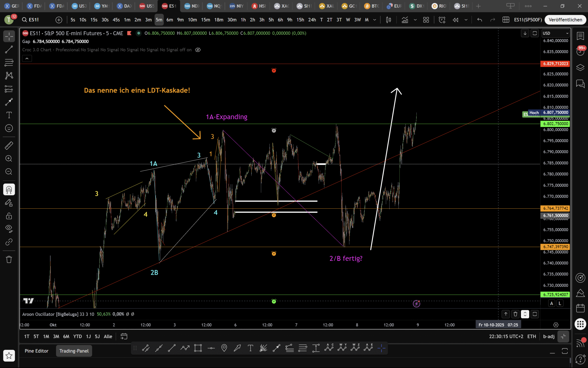Click the trash icon to remove drawings
The image size is (588, 368).
click(9, 259)
